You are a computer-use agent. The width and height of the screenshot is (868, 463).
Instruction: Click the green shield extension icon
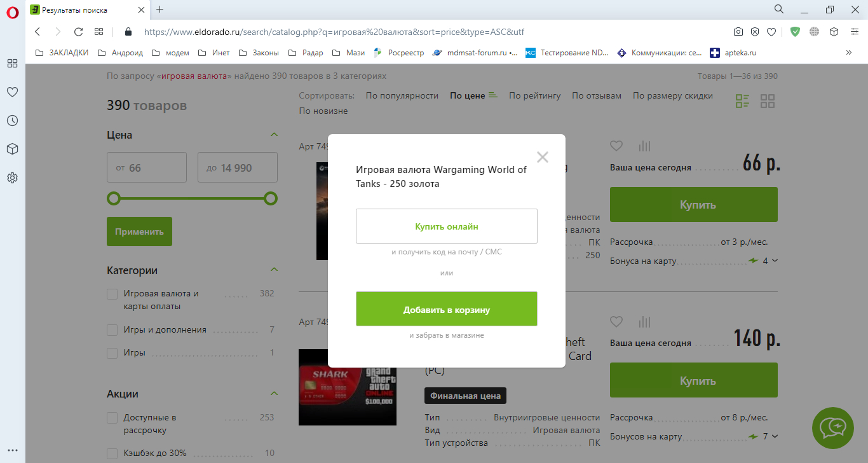coord(795,32)
